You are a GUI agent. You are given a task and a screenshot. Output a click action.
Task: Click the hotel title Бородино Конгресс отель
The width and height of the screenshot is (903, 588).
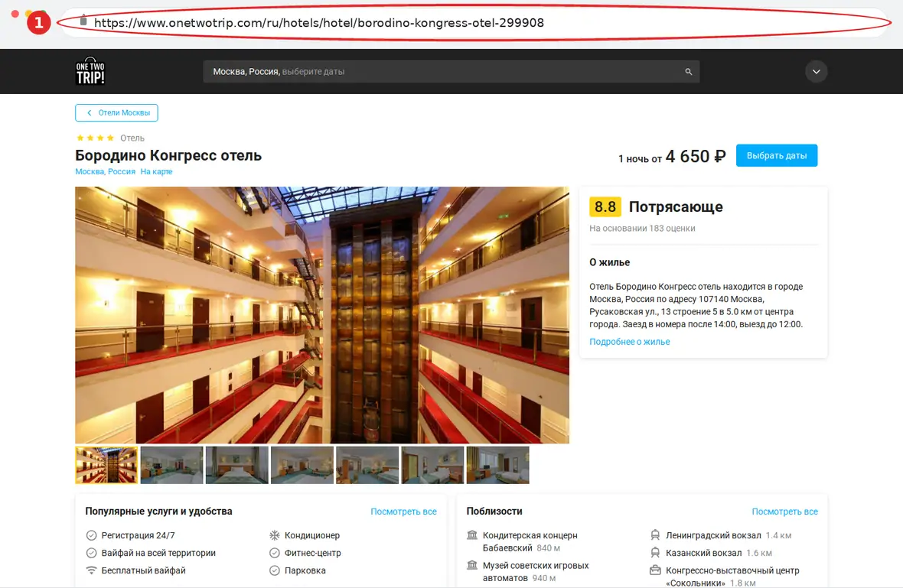click(168, 155)
